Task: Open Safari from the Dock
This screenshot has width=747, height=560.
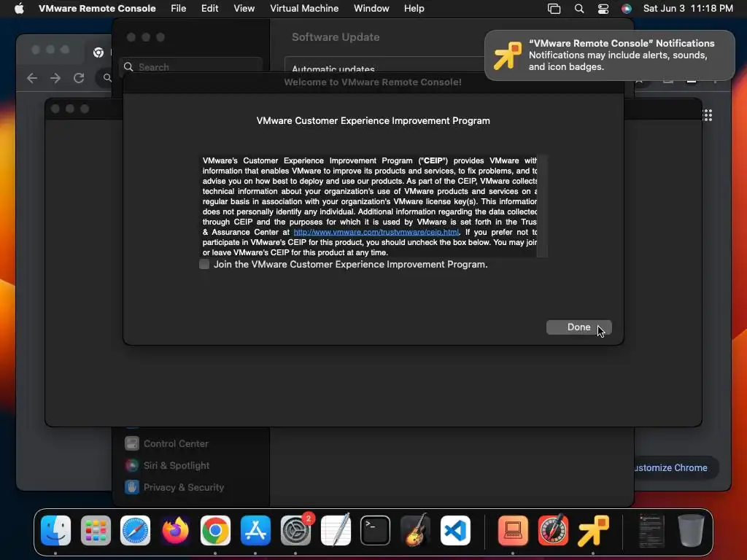Action: click(x=135, y=530)
